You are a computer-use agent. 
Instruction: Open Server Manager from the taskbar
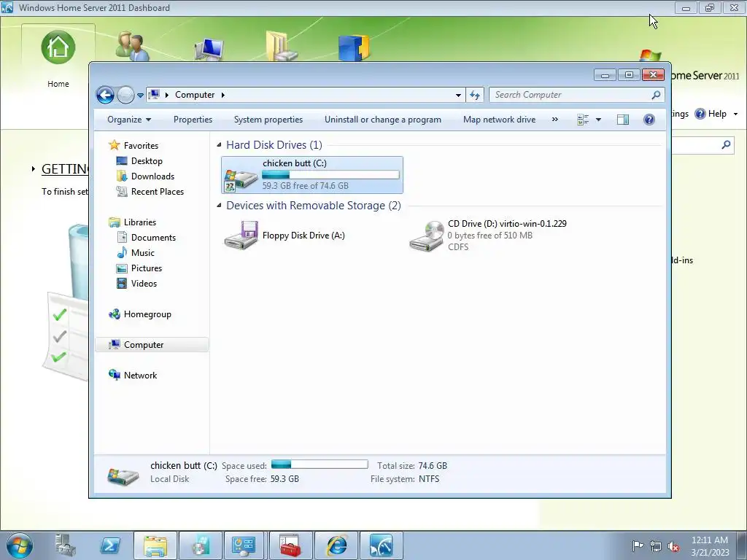[65, 545]
